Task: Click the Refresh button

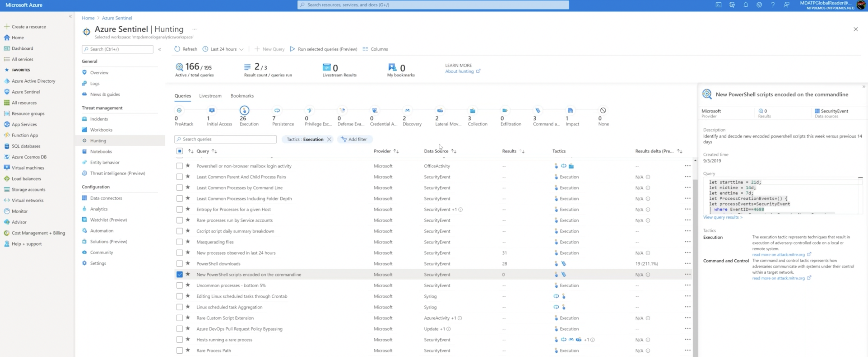Action: 186,49
